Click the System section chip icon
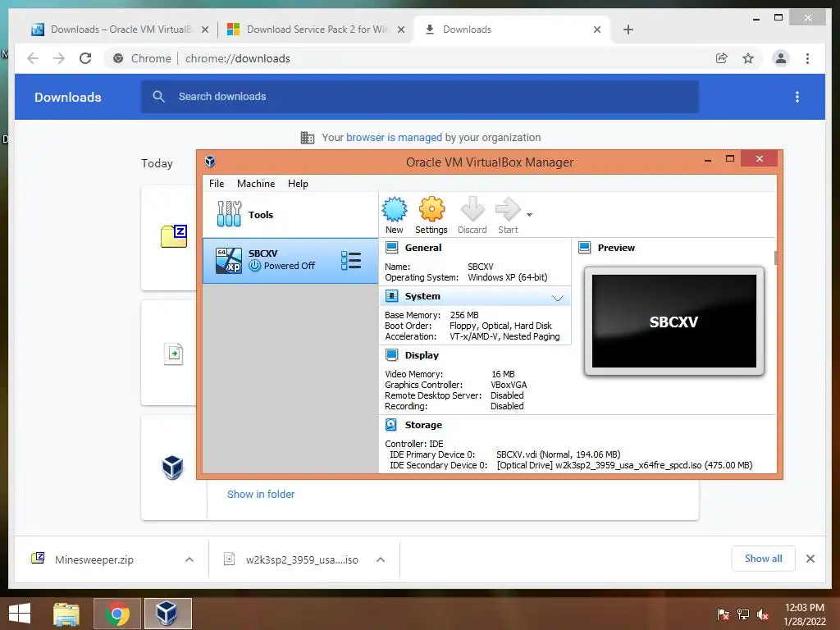 pos(391,295)
